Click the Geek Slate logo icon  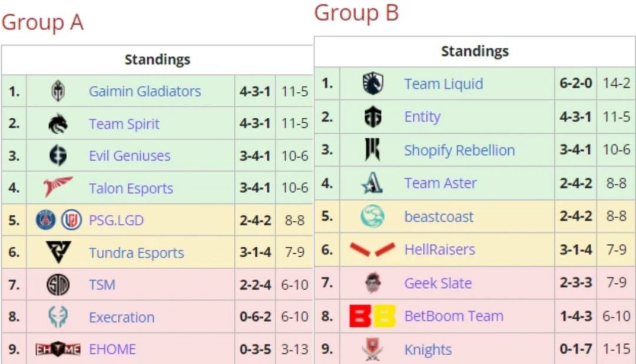(373, 283)
